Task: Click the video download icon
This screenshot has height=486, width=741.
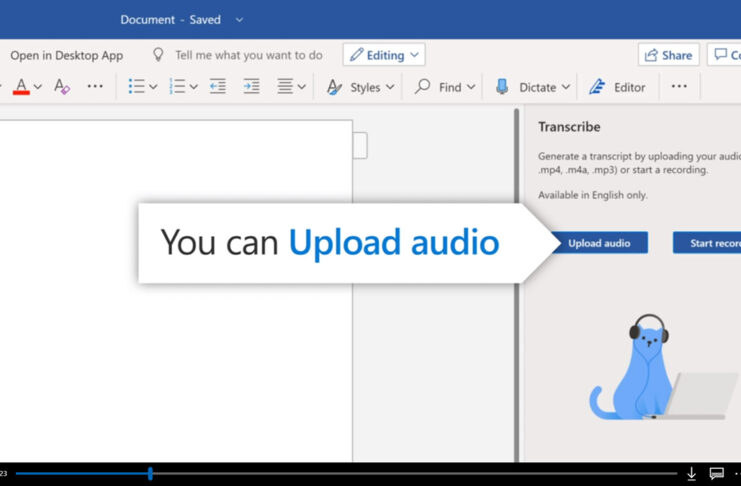Action: click(691, 473)
